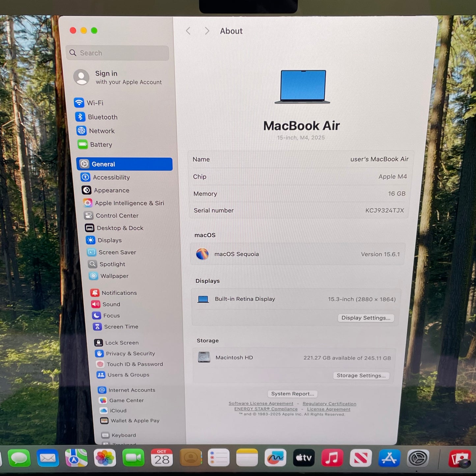The height and width of the screenshot is (476, 476).
Task: Click the Search field in System Settings
Action: pos(117,53)
